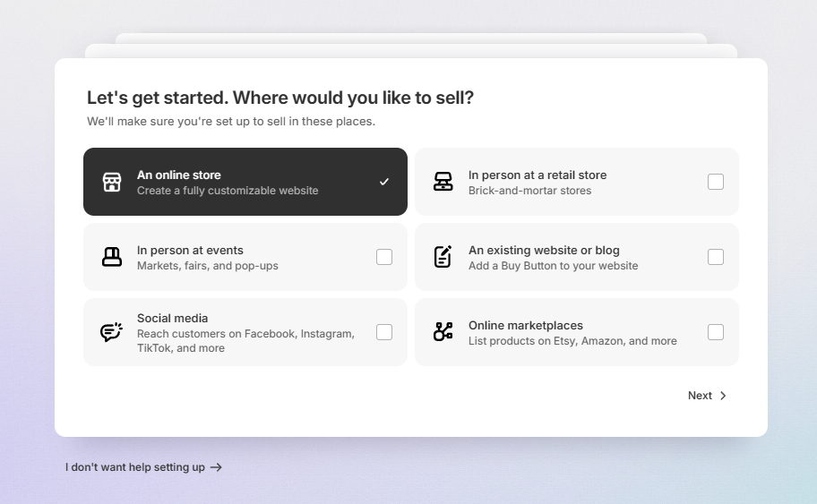The image size is (817, 504).
Task: Uncheck the checkmark on An online store
Action: click(x=384, y=182)
